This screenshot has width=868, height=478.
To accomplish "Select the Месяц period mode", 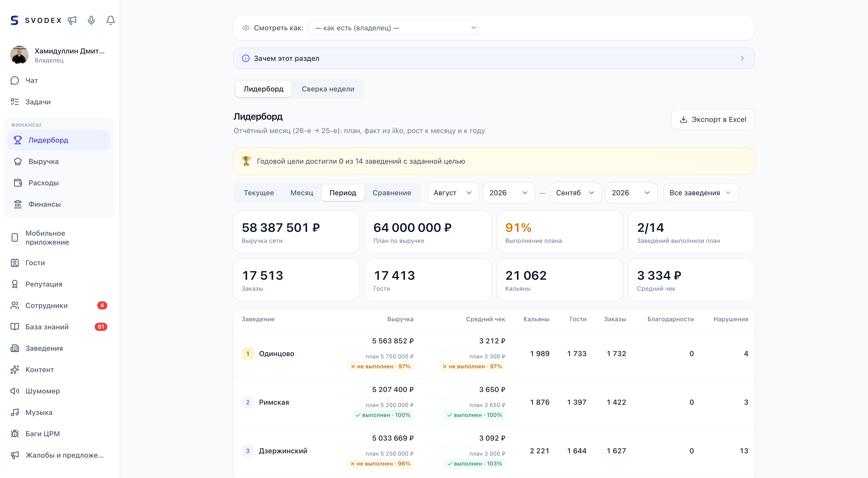I will click(x=301, y=193).
